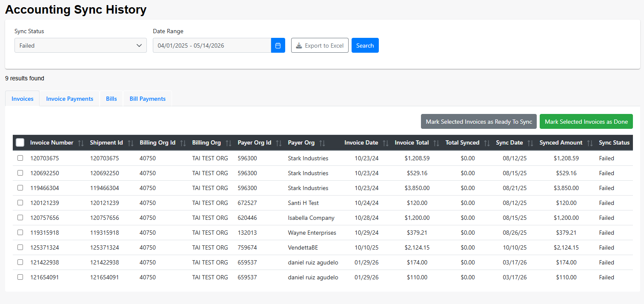Open the Sync Status dropdown

80,45
